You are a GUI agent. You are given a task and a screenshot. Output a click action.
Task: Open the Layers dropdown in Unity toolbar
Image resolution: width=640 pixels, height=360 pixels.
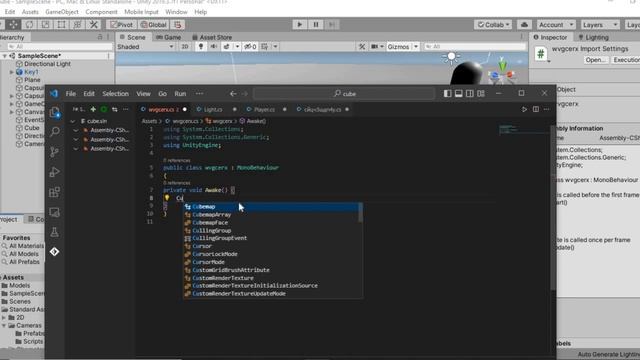[600, 24]
